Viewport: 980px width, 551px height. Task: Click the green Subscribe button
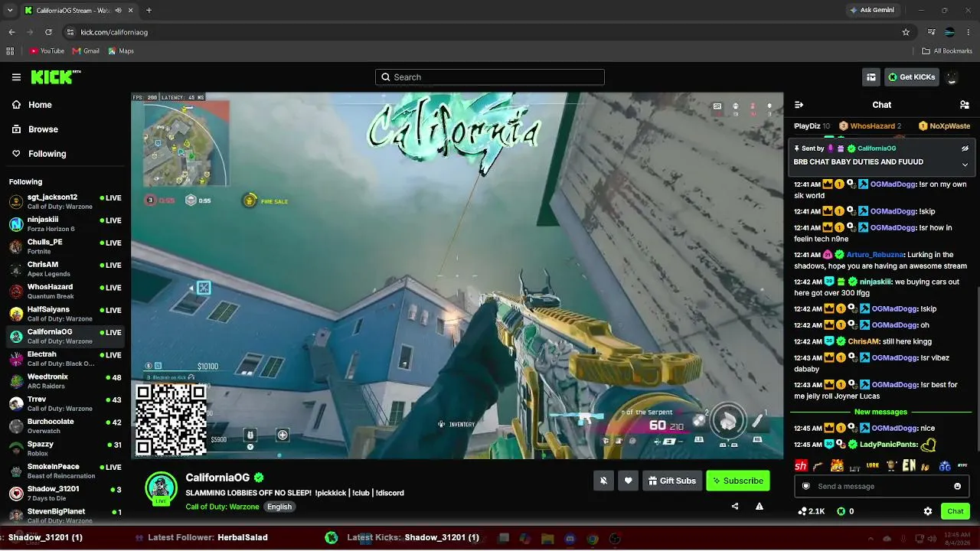738,481
